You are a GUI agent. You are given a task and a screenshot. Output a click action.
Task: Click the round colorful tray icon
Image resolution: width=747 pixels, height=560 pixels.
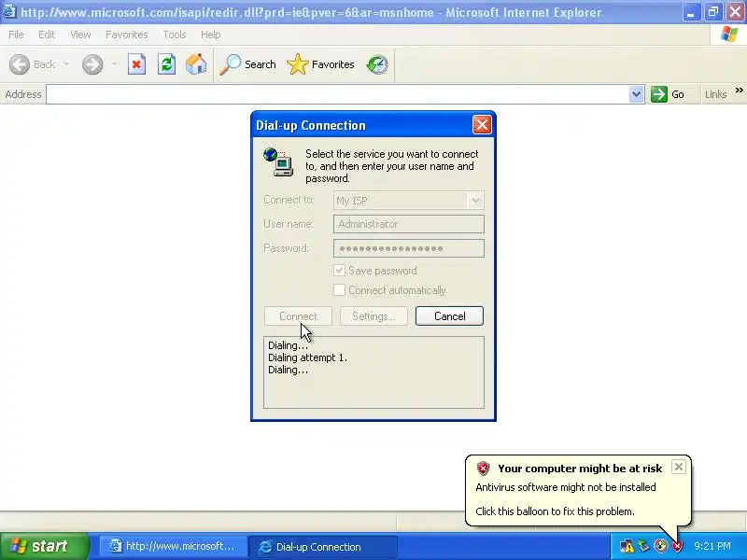[660, 546]
